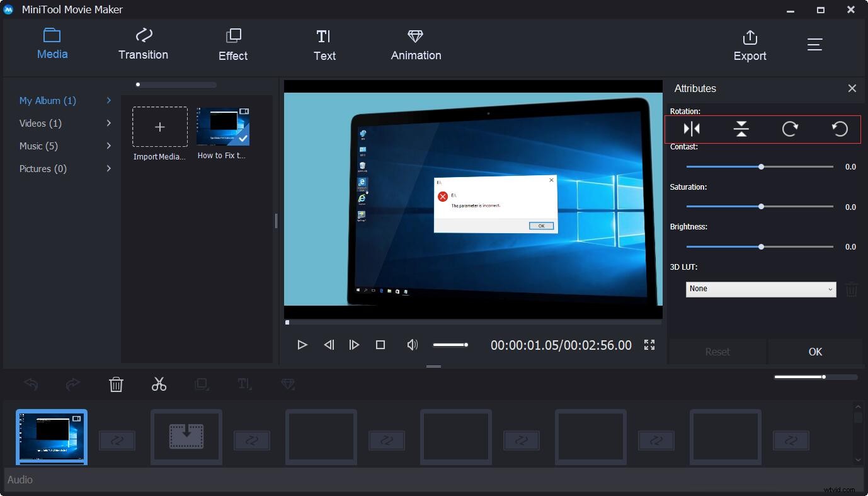868x496 pixels.
Task: Flip the clip horizontally
Action: coord(691,129)
